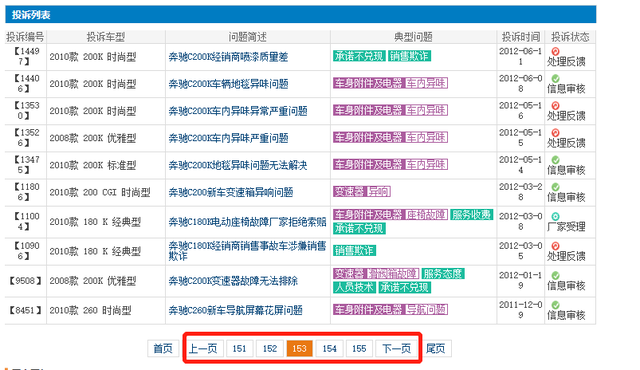The height and width of the screenshot is (370, 640).
Task: Select the 销售欺诈 tag in first row
Action: (x=409, y=56)
